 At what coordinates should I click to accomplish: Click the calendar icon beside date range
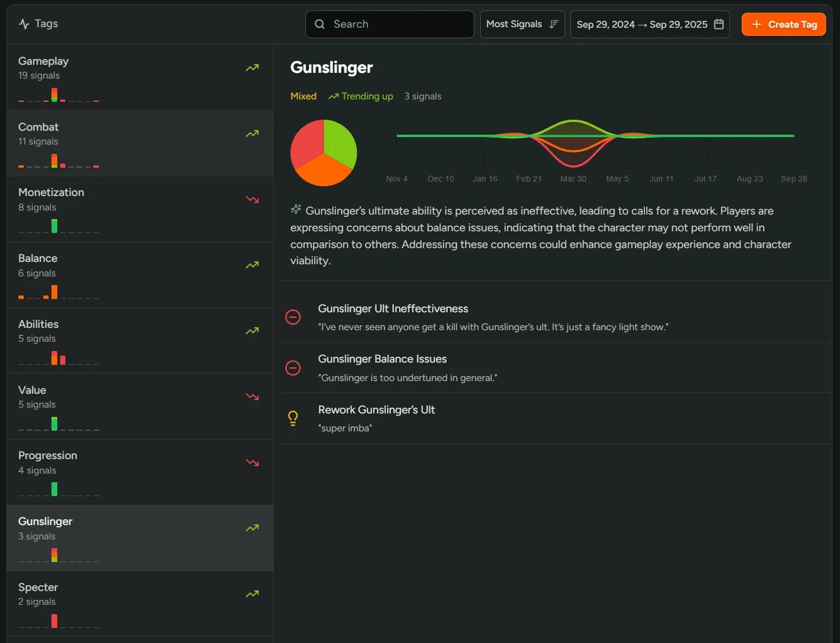[719, 24]
